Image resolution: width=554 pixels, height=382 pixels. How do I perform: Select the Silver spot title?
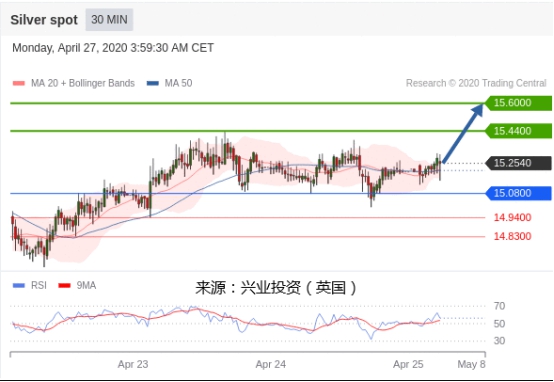pos(44,20)
